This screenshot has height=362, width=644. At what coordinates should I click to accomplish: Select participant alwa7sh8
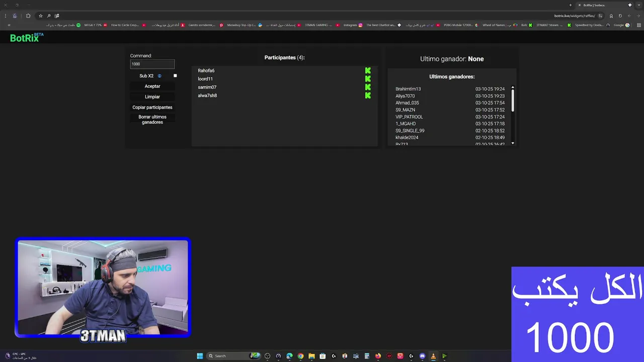(207, 96)
